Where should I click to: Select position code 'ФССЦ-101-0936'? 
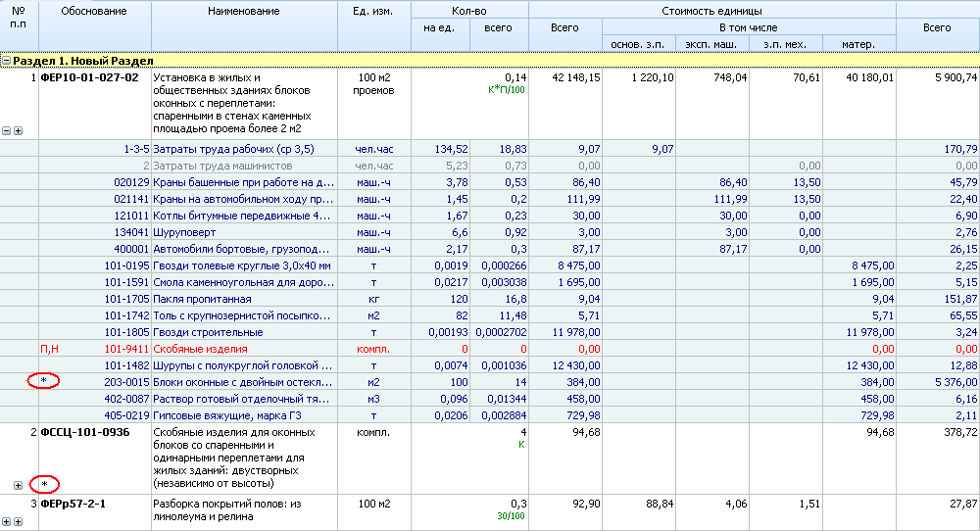click(85, 432)
